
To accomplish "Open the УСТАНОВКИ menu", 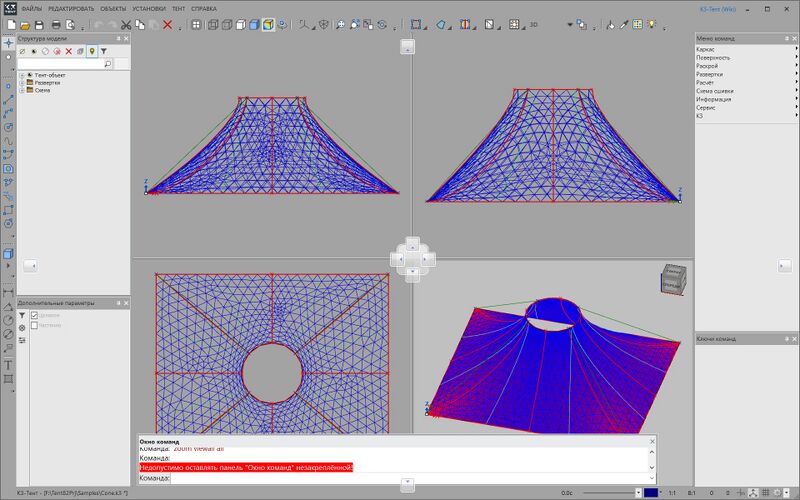I will [x=149, y=9].
